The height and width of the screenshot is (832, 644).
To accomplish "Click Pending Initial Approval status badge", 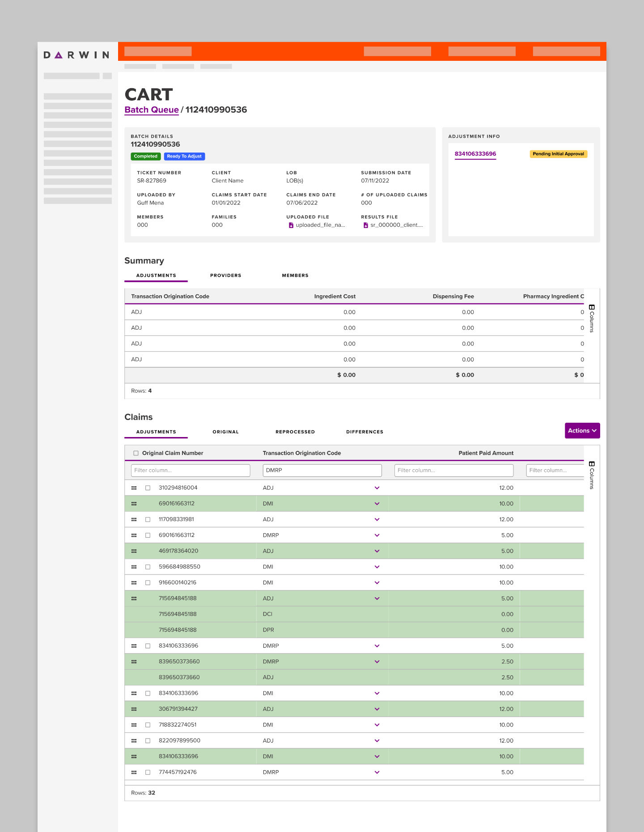I will [558, 154].
